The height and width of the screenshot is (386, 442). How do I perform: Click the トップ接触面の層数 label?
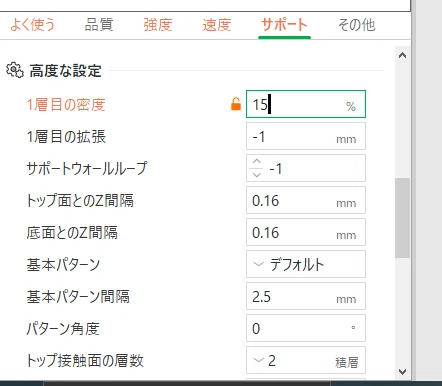[x=85, y=361]
